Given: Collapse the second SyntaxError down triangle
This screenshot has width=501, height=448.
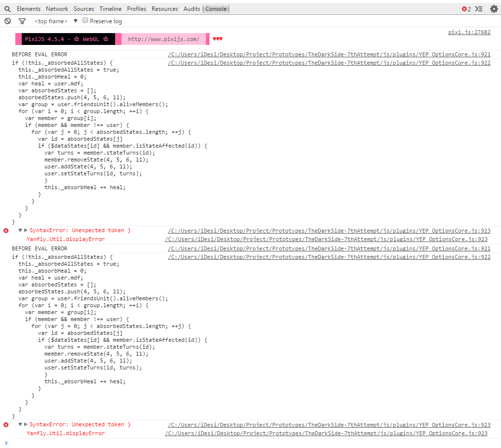Looking at the screenshot, I should pos(20,424).
